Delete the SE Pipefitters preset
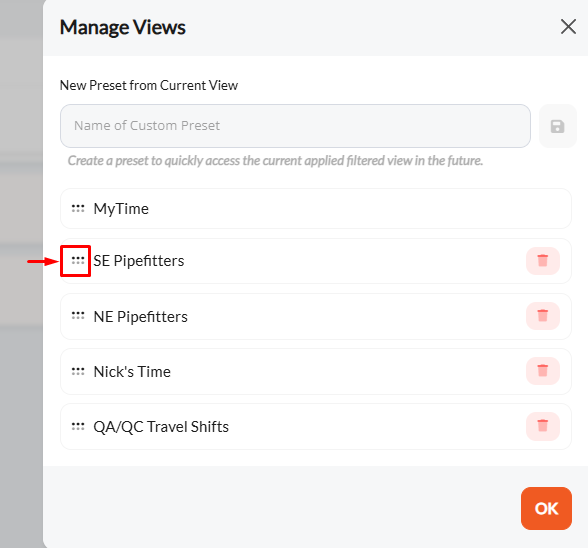 (x=543, y=261)
